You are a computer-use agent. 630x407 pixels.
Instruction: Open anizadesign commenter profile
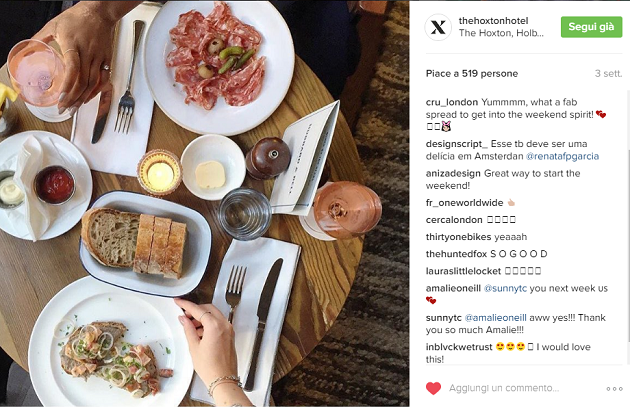[453, 174]
